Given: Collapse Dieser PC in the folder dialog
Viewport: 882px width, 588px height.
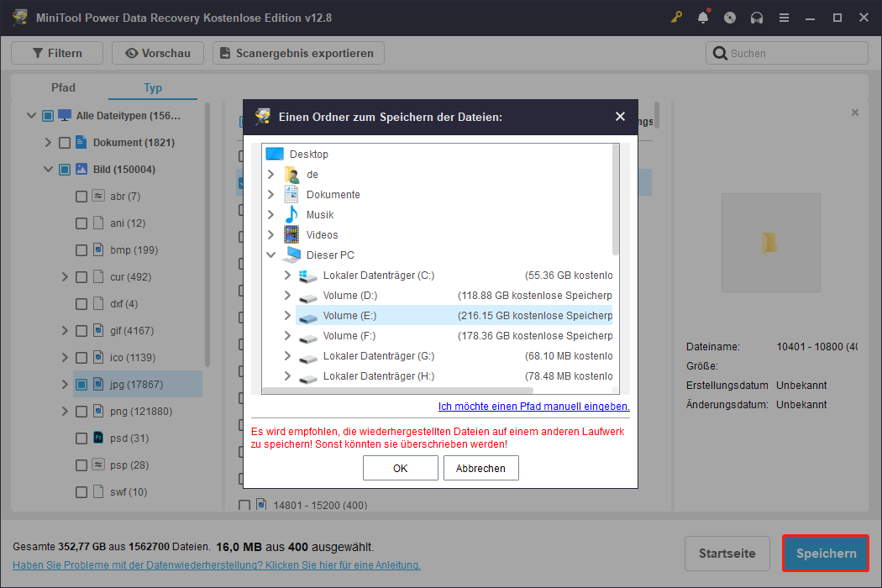Looking at the screenshot, I should tap(270, 255).
